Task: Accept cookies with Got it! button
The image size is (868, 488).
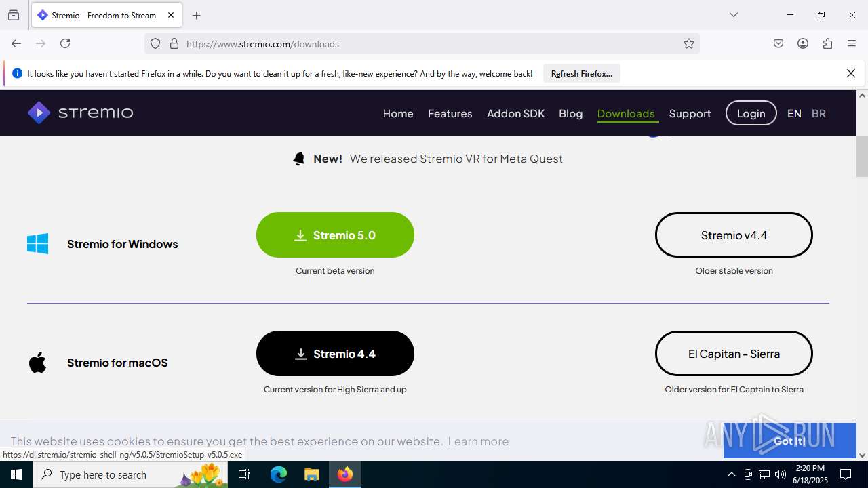Action: tap(790, 441)
